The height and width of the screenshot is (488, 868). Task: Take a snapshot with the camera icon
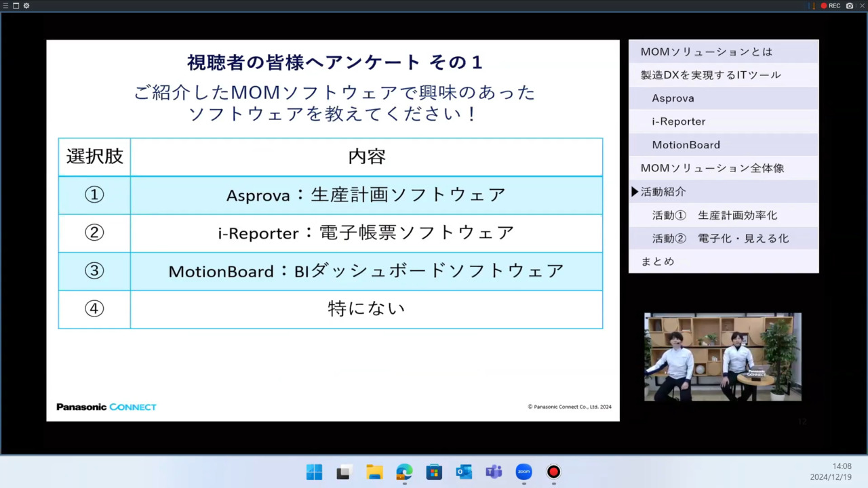[850, 5]
